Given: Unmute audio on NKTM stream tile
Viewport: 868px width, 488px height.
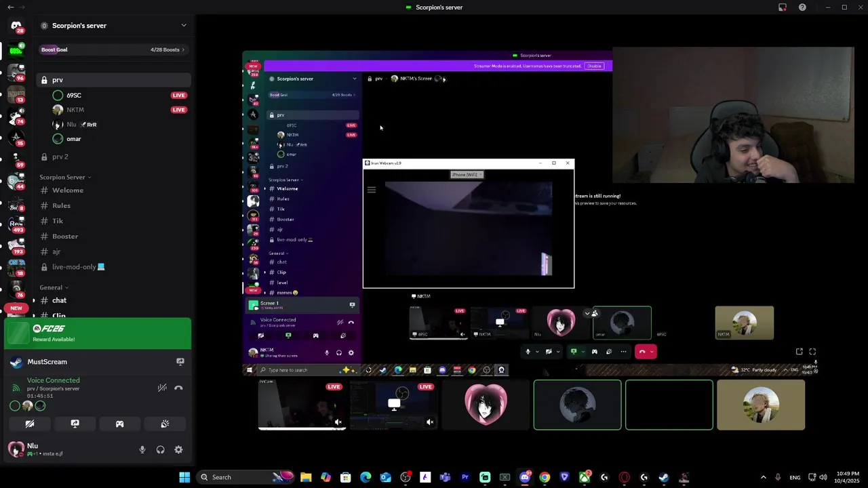Looking at the screenshot, I should pyautogui.click(x=430, y=422).
